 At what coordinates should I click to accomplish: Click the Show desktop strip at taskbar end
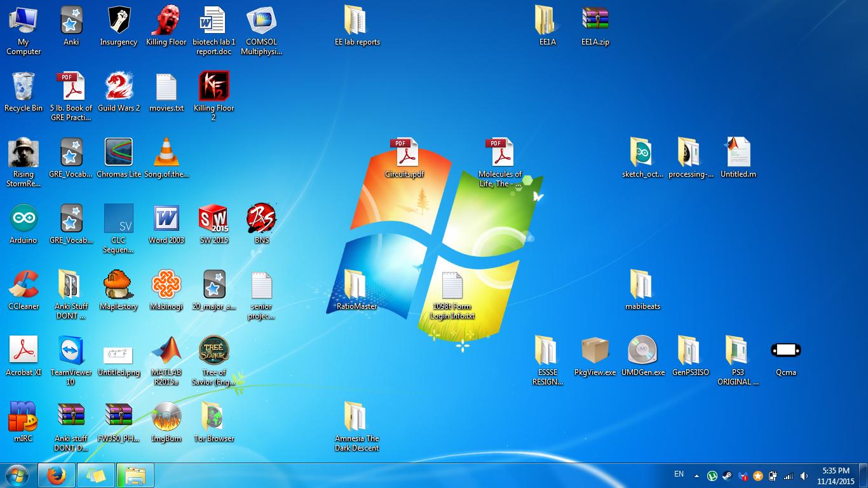coord(864,475)
